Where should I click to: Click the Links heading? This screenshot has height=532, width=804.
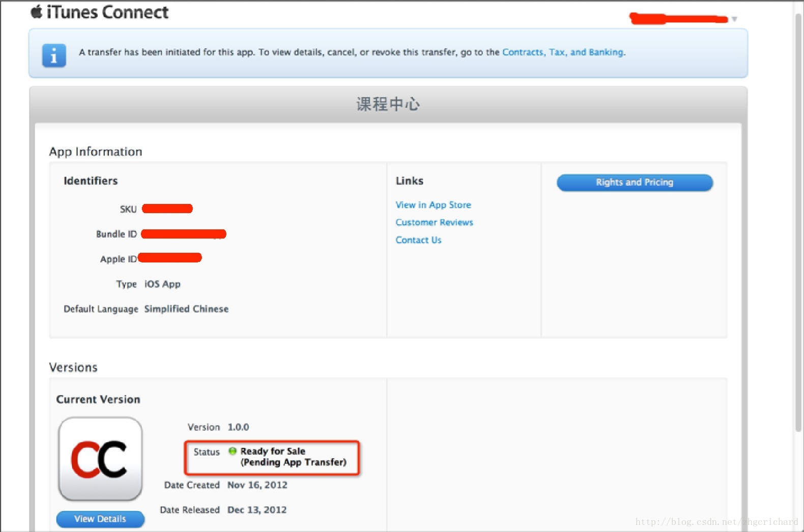[x=410, y=181]
